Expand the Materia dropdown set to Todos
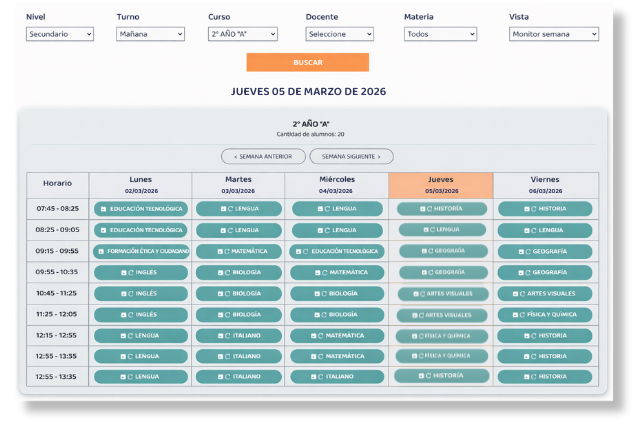This screenshot has width=635, height=423. click(439, 34)
